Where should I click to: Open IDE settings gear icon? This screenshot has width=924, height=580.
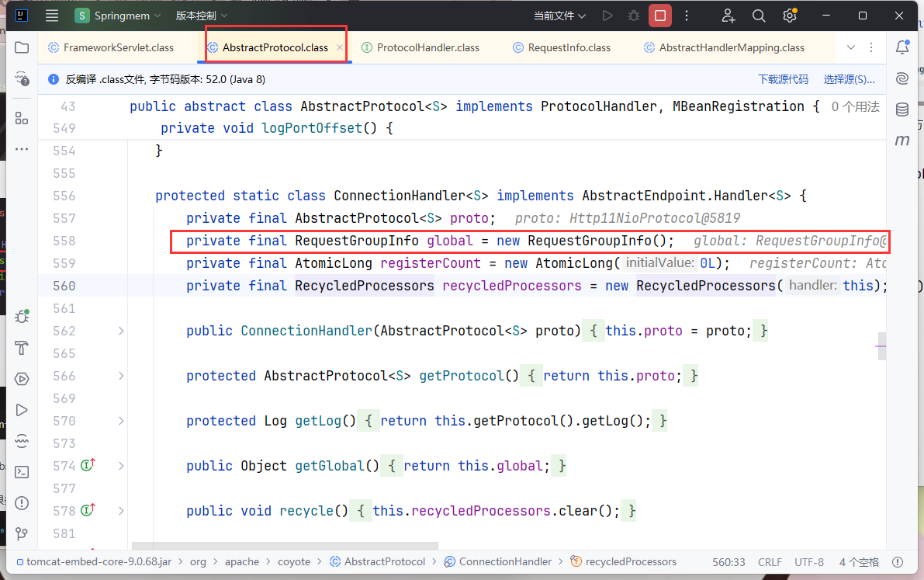[x=790, y=16]
